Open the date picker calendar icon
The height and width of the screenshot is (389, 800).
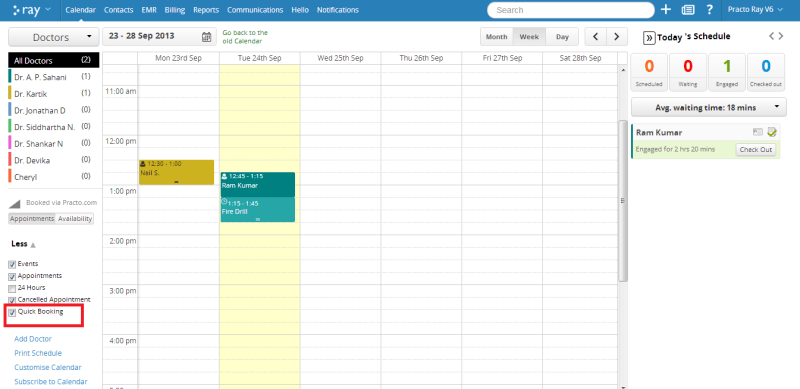tap(206, 37)
